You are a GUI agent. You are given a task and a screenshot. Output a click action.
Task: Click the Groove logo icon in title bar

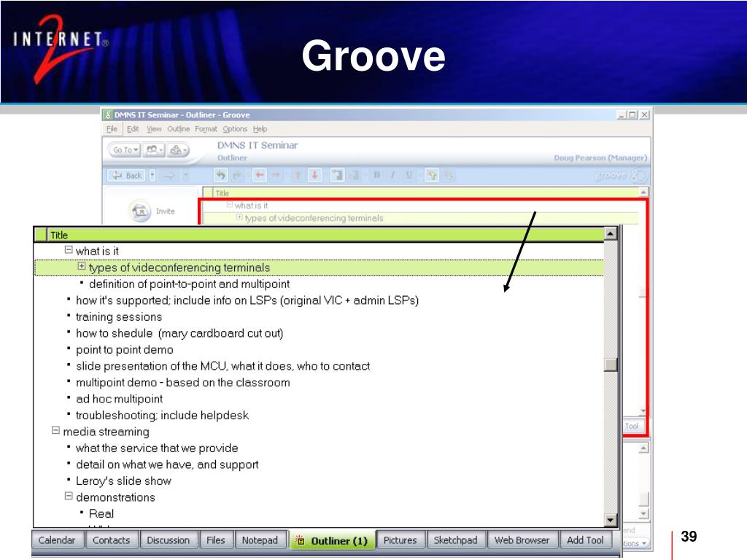[x=108, y=114]
